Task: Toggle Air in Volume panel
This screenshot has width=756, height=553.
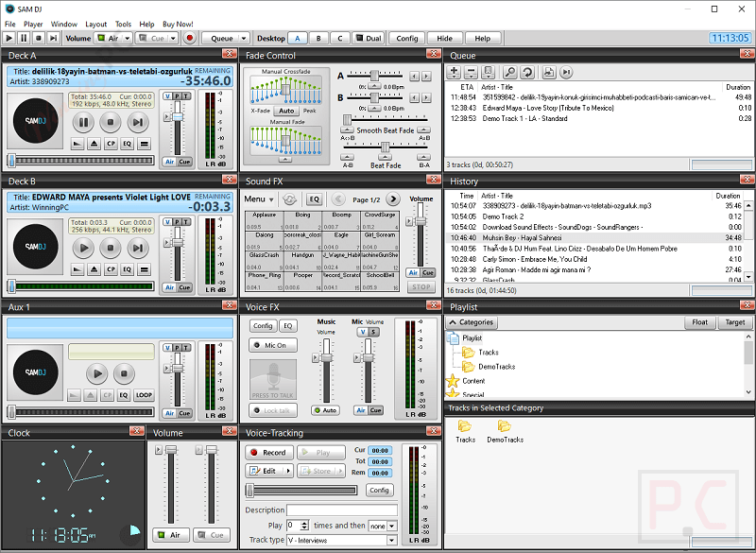Action: point(171,535)
